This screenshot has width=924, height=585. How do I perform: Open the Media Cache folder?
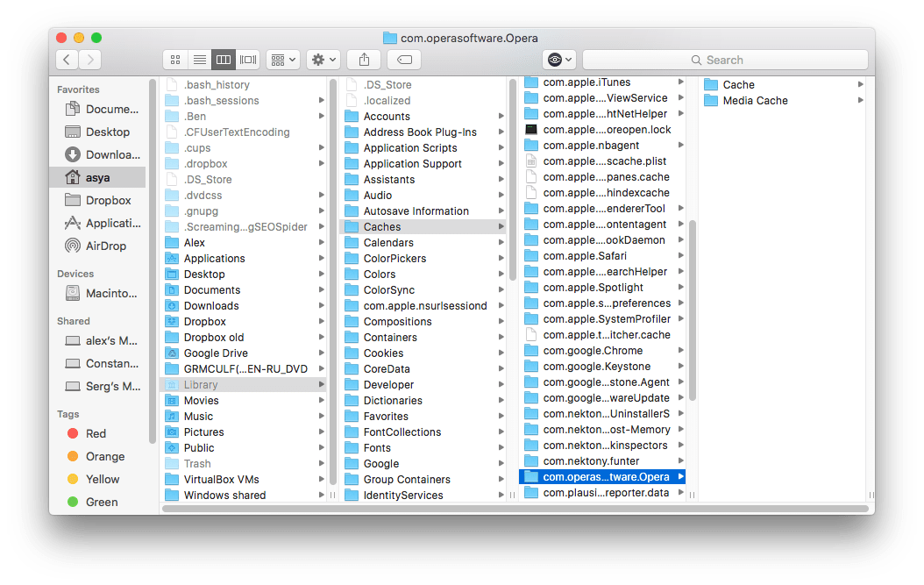783,101
